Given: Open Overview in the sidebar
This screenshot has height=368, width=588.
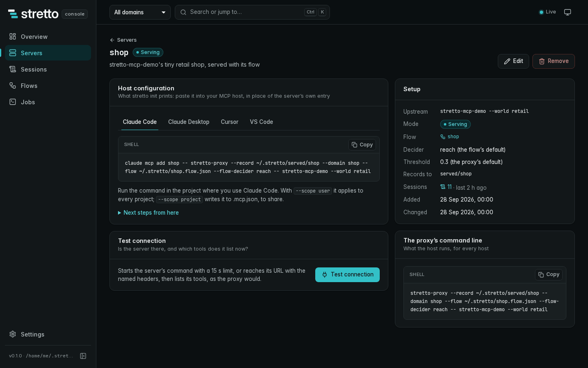Looking at the screenshot, I should click(48, 36).
